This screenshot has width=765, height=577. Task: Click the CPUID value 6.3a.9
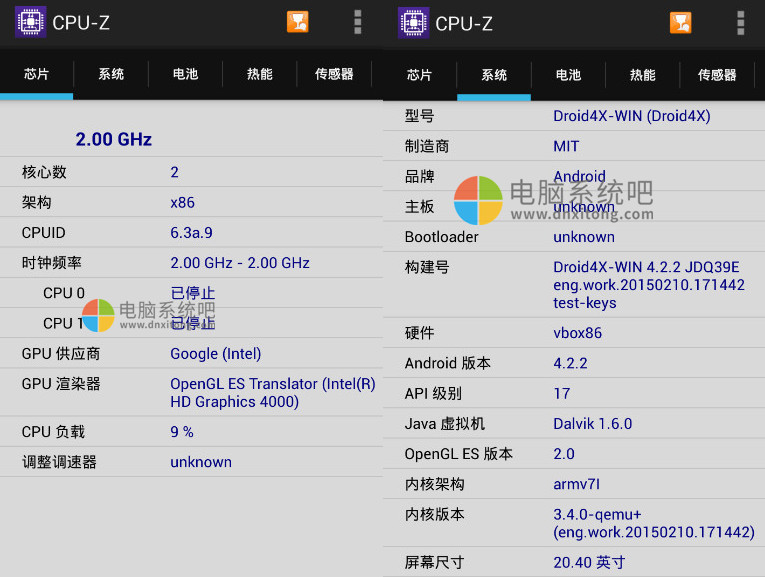[x=191, y=233]
